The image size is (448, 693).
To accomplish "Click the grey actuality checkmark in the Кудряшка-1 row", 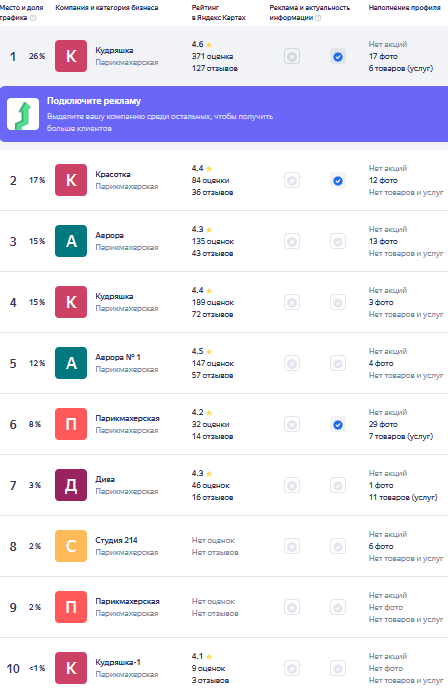I will coord(338,669).
